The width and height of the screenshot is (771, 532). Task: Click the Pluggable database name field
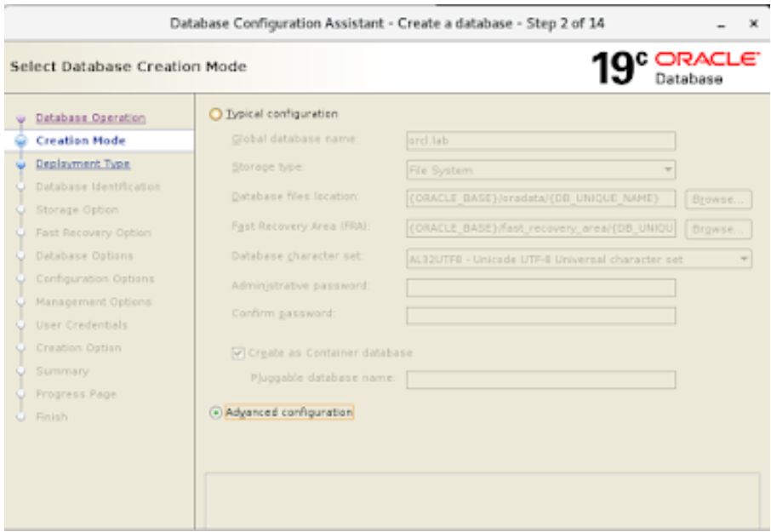tap(541, 380)
